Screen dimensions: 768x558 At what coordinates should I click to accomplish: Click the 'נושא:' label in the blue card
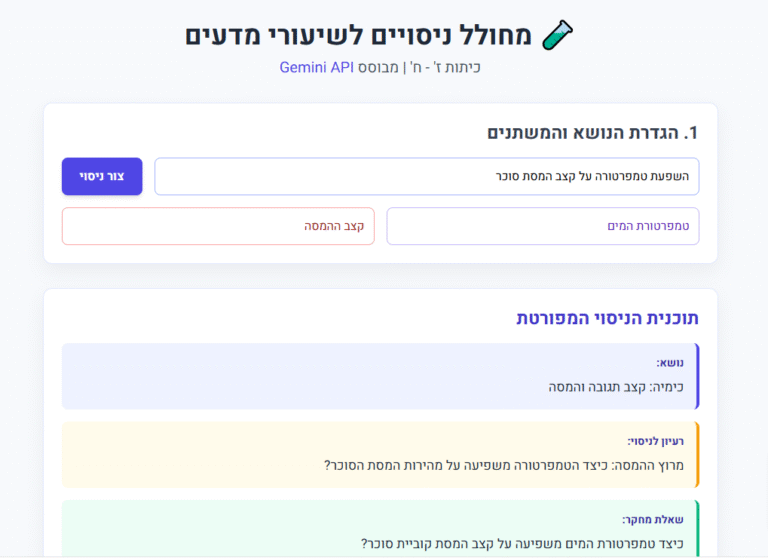point(669,363)
